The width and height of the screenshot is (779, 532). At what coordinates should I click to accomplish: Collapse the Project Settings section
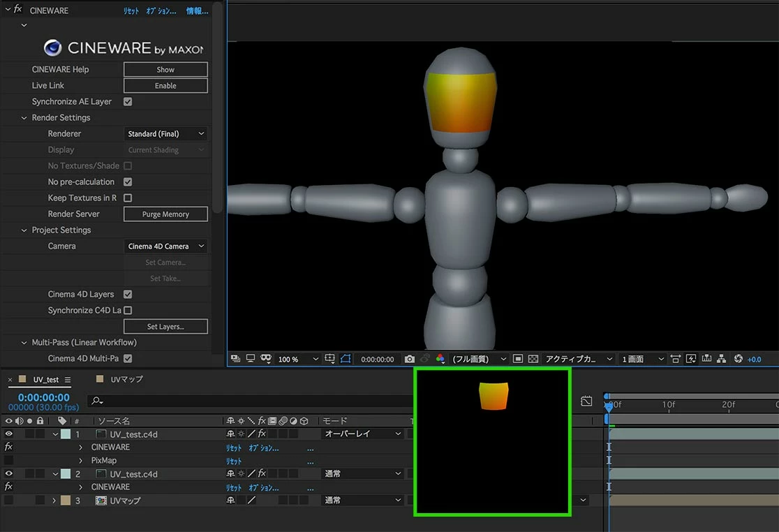(x=24, y=230)
